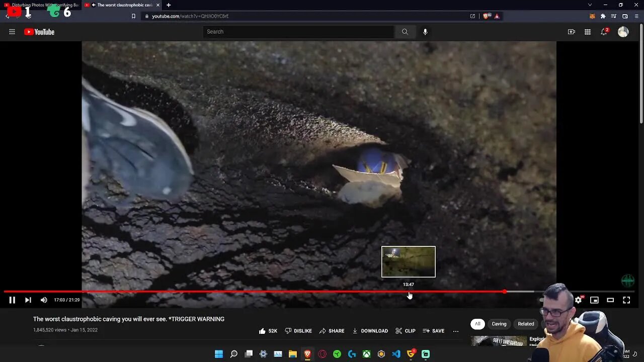644x362 pixels.
Task: Mute the video volume
Action: click(44, 300)
